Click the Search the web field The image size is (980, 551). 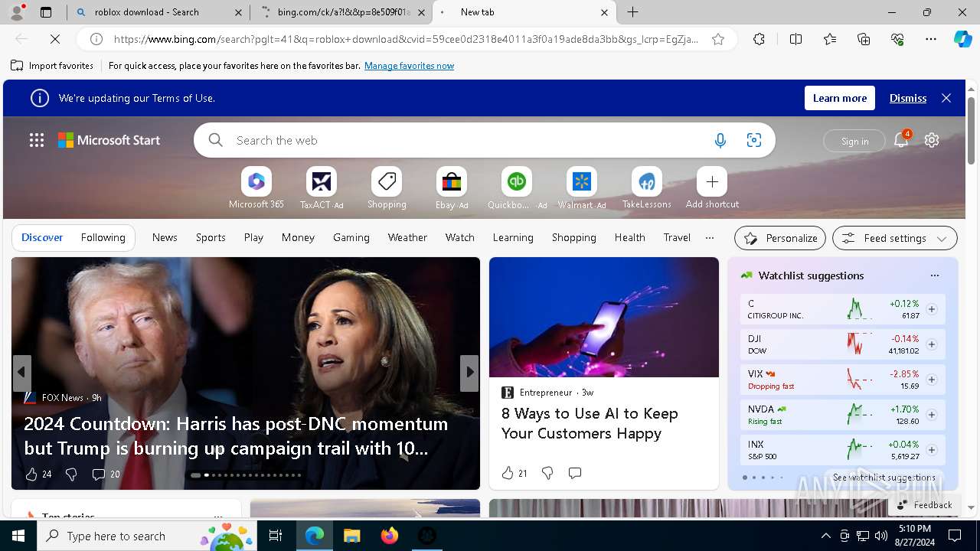tap(467, 140)
